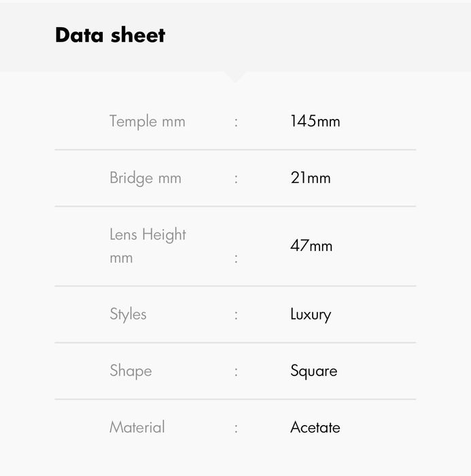The height and width of the screenshot is (476, 471).
Task: Click the colon in the Lens Height row
Action: [x=236, y=258]
